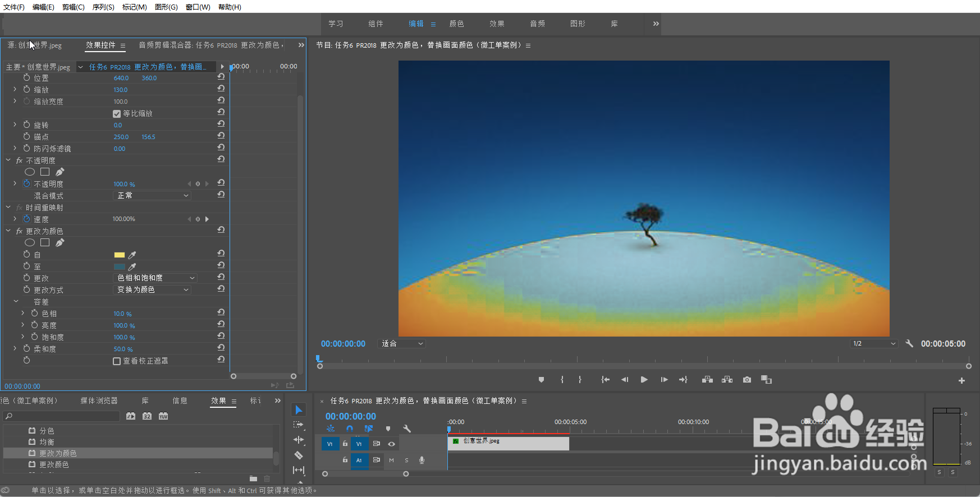This screenshot has width=980, height=497.
Task: Open the 适合 zoom level dropdown
Action: tap(402, 343)
